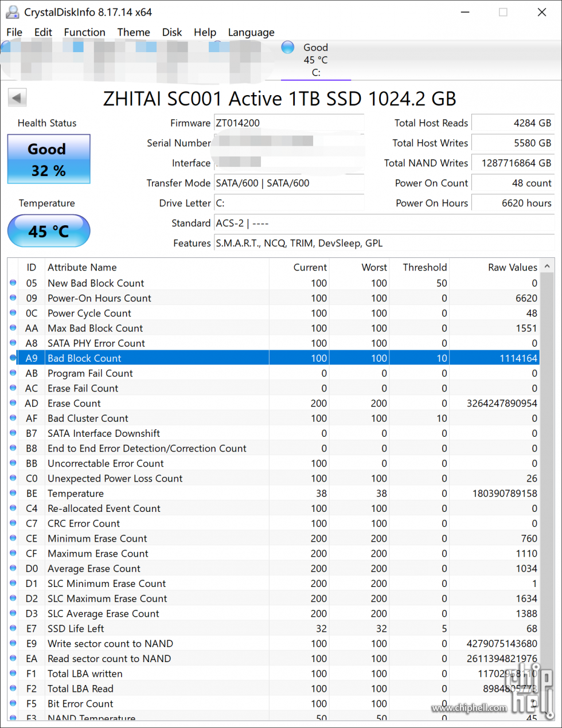Viewport: 562px width, 728px height.
Task: Click Total Host Reads value 4284 GB
Action: coord(513,123)
